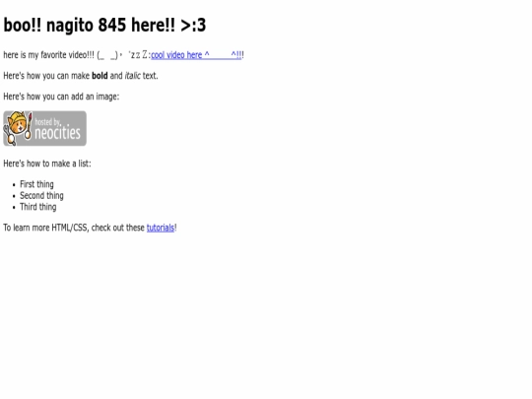Screen dimensions: 532x399
Task: Click the bullet before "First thing"
Action: click(14, 185)
